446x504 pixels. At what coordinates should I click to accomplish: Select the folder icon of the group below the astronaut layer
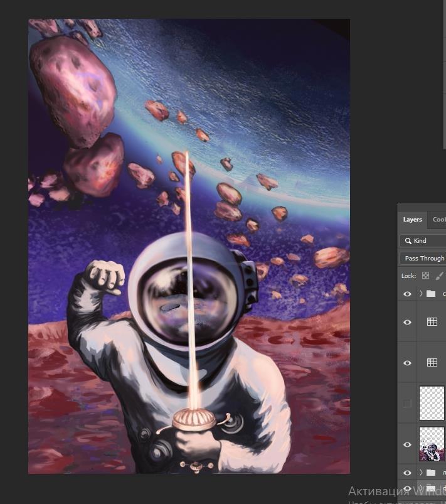click(x=431, y=473)
